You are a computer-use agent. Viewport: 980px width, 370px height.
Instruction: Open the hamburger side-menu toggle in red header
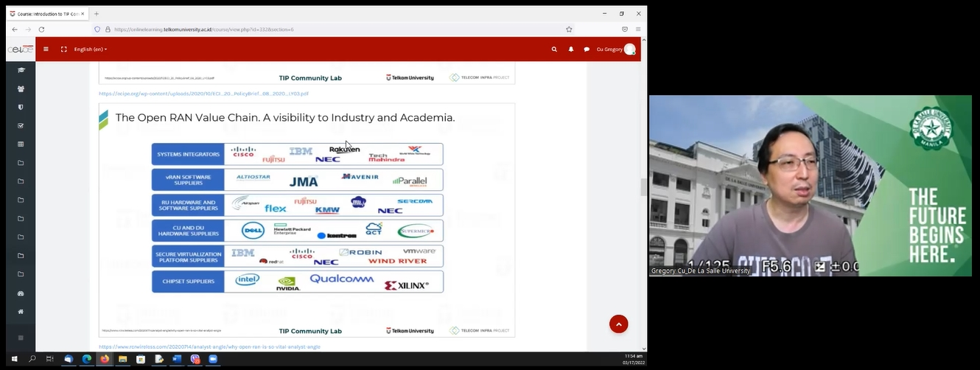(x=46, y=49)
